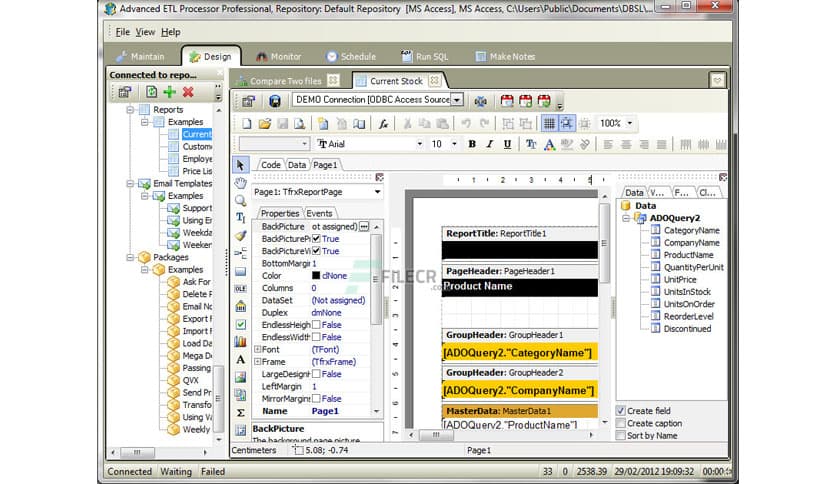The width and height of the screenshot is (836, 484).
Task: Open the Page1: TfrxReportPage object dropdown
Action: coord(377,192)
